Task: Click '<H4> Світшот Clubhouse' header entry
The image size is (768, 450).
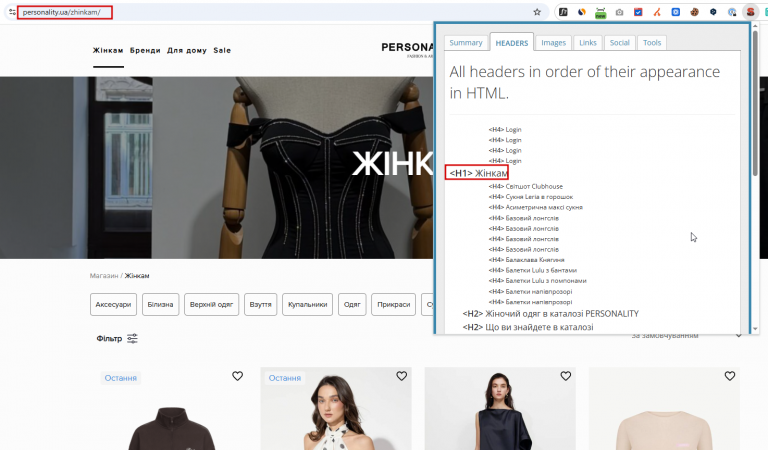Action: [x=526, y=186]
